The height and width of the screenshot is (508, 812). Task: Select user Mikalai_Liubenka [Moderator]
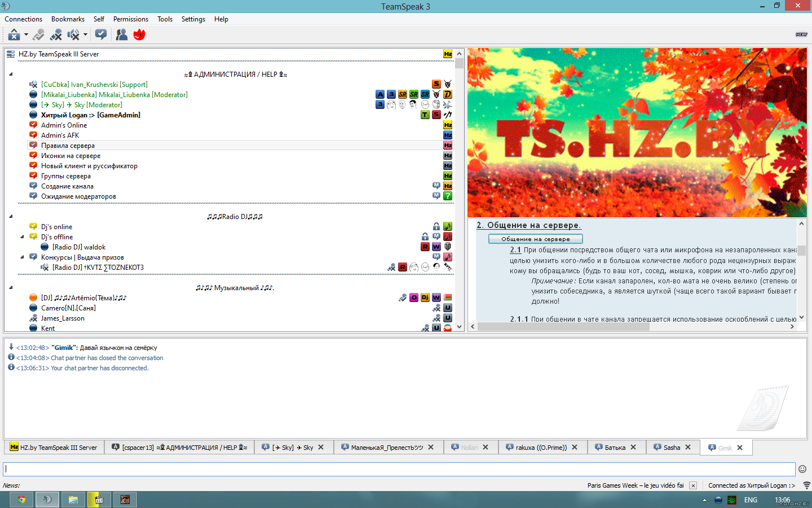(x=114, y=95)
